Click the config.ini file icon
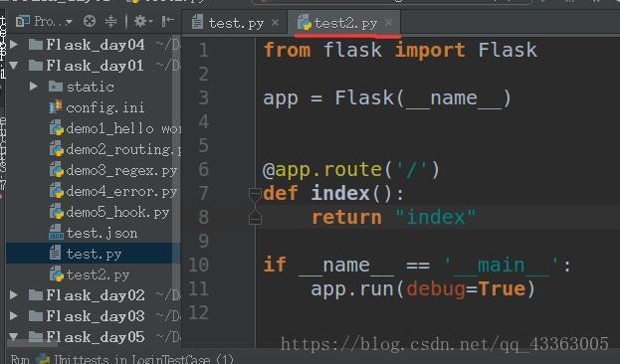The width and height of the screenshot is (620, 364). [56, 107]
